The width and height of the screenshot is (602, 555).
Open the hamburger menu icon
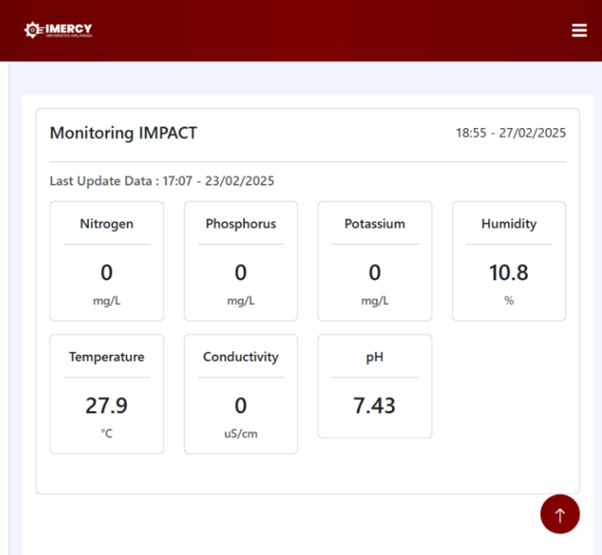(x=579, y=30)
